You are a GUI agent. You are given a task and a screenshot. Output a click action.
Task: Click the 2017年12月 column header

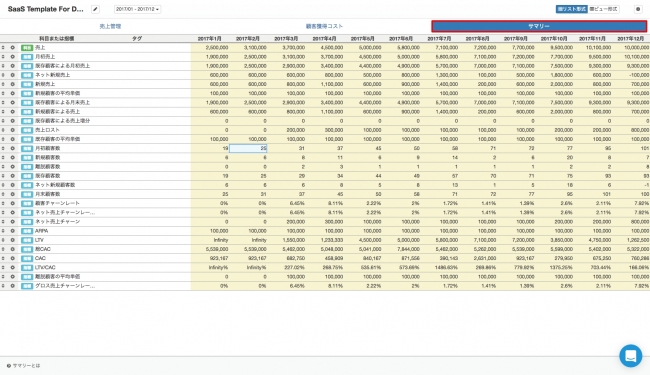point(631,39)
